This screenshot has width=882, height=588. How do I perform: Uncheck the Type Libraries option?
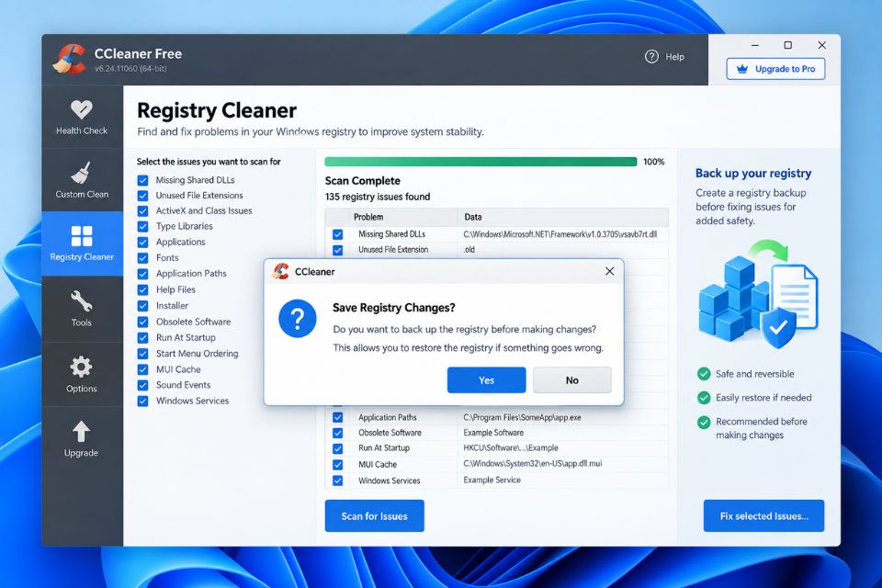point(143,226)
